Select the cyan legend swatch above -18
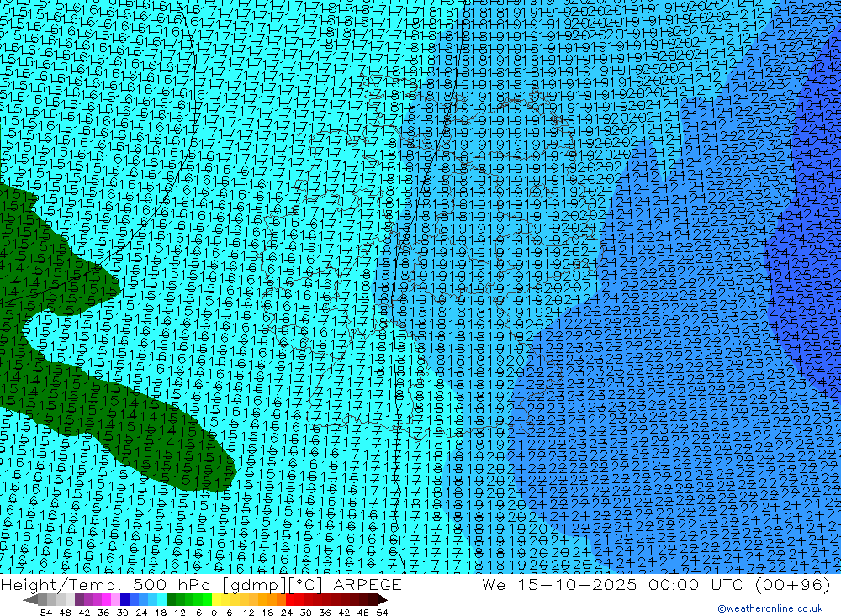The width and height of the screenshot is (841, 616). 161,599
